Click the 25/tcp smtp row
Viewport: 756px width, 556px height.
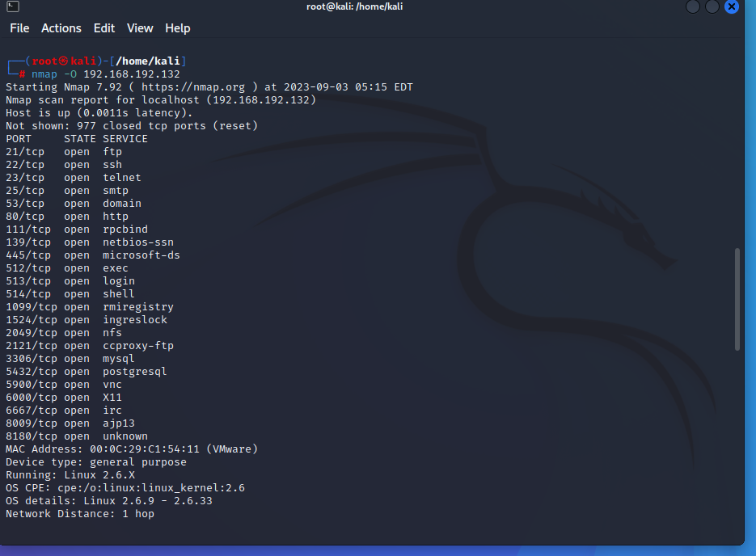click(x=67, y=191)
